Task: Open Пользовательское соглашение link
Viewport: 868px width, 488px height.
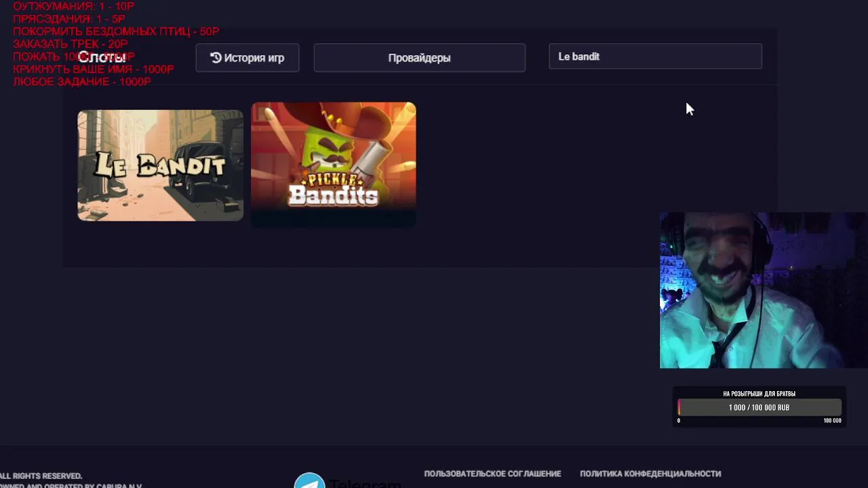Action: (492, 474)
